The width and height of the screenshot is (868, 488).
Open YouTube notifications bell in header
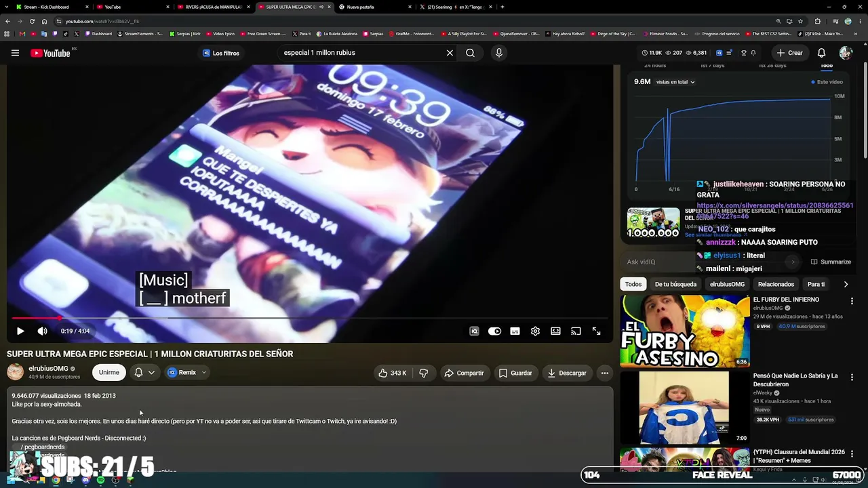pyautogui.click(x=821, y=53)
